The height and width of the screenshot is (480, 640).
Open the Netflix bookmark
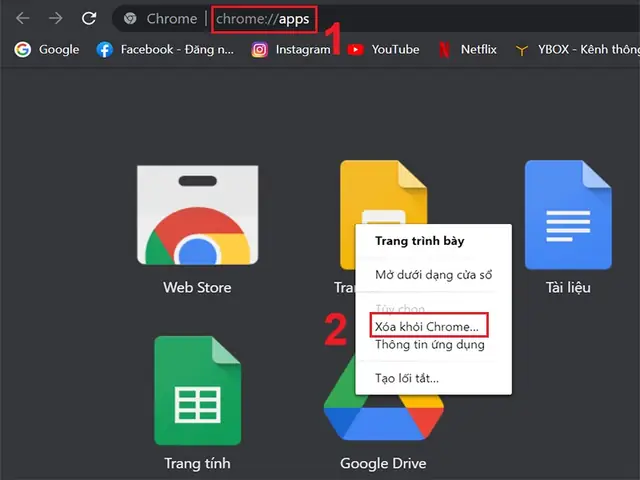[467, 49]
